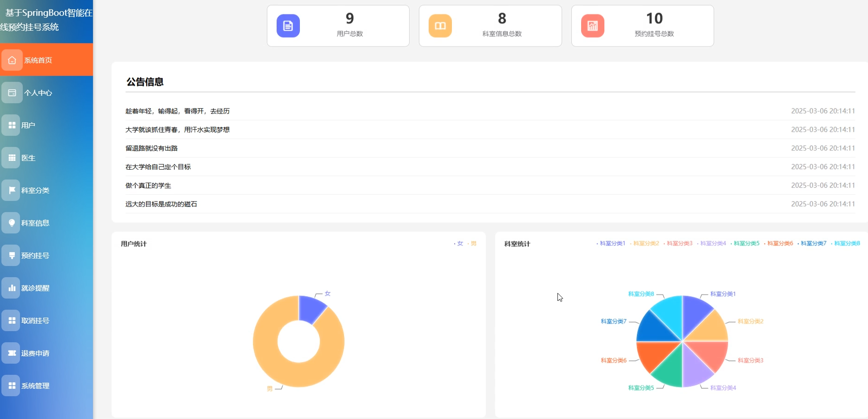Open 取消挂号 menu item

[46, 320]
